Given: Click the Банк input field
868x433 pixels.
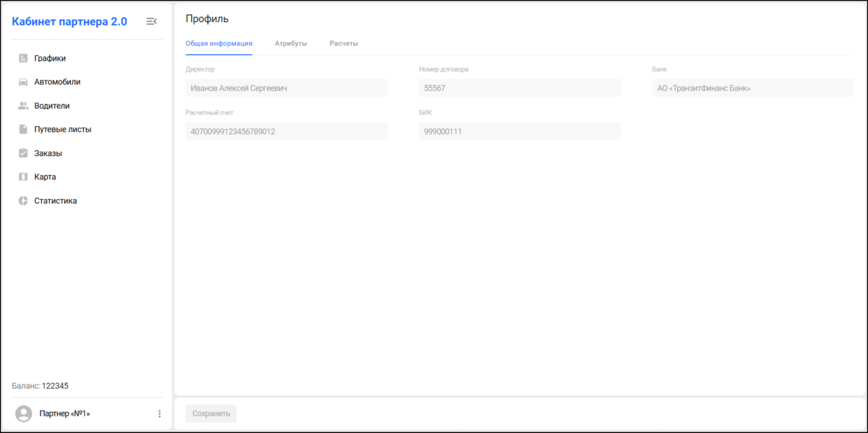Looking at the screenshot, I should click(753, 88).
